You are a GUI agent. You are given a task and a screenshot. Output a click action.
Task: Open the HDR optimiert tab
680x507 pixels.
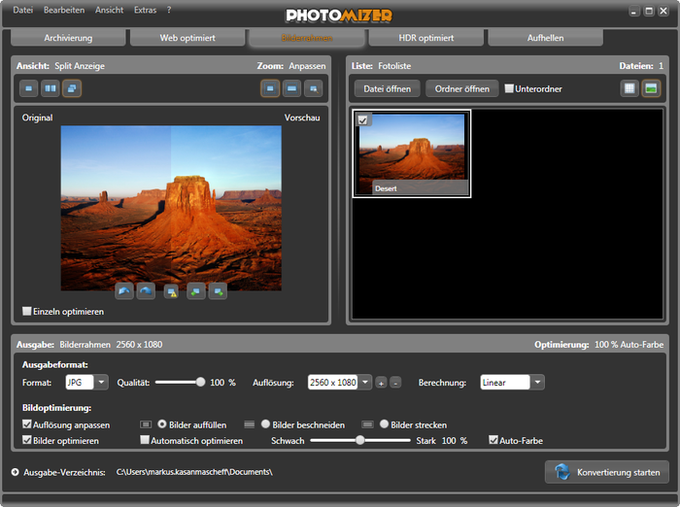click(x=426, y=38)
